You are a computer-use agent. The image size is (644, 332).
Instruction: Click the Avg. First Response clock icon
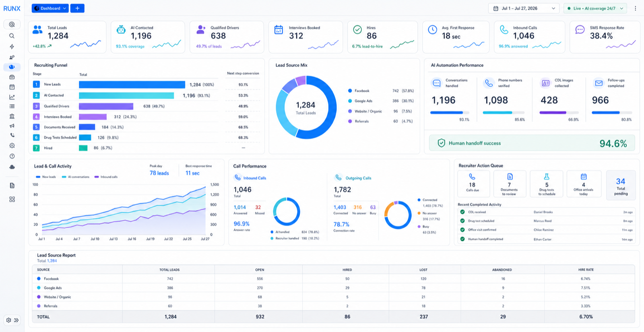point(432,29)
